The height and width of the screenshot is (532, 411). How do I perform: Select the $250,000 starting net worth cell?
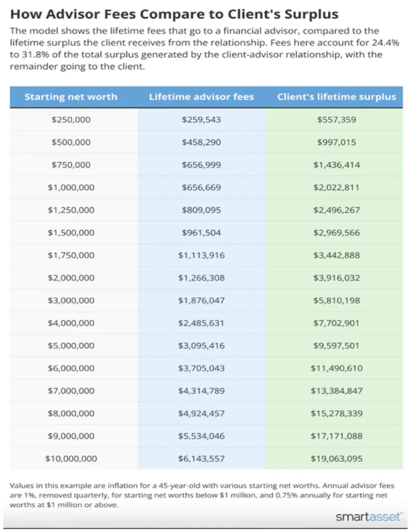tap(71, 119)
